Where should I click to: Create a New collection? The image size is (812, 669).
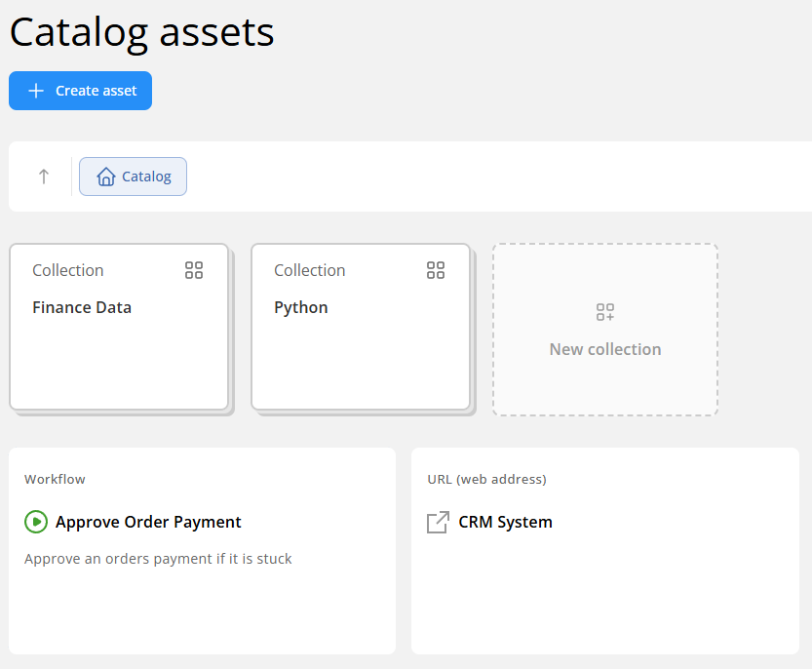605,330
